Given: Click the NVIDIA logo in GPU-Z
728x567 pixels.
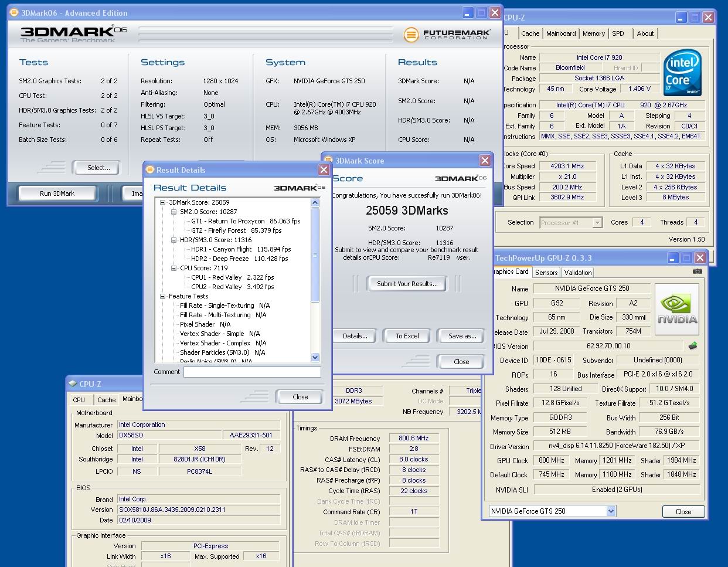Looking at the screenshot, I should point(677,310).
